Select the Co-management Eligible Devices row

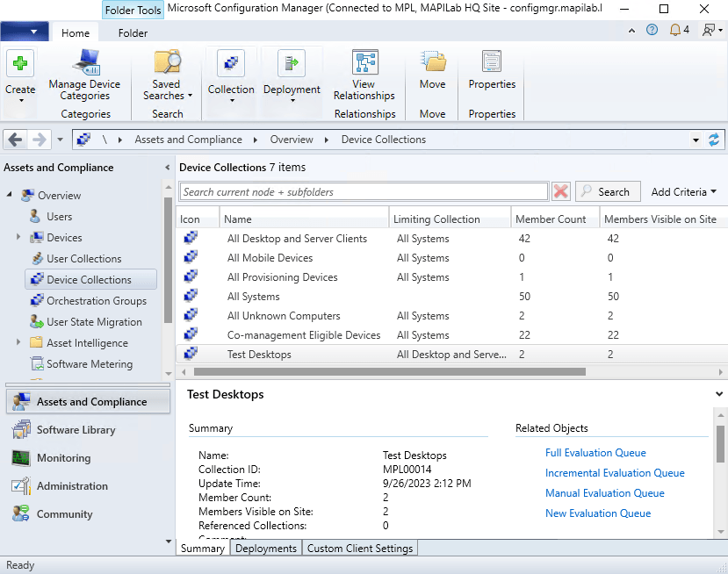tap(451, 334)
